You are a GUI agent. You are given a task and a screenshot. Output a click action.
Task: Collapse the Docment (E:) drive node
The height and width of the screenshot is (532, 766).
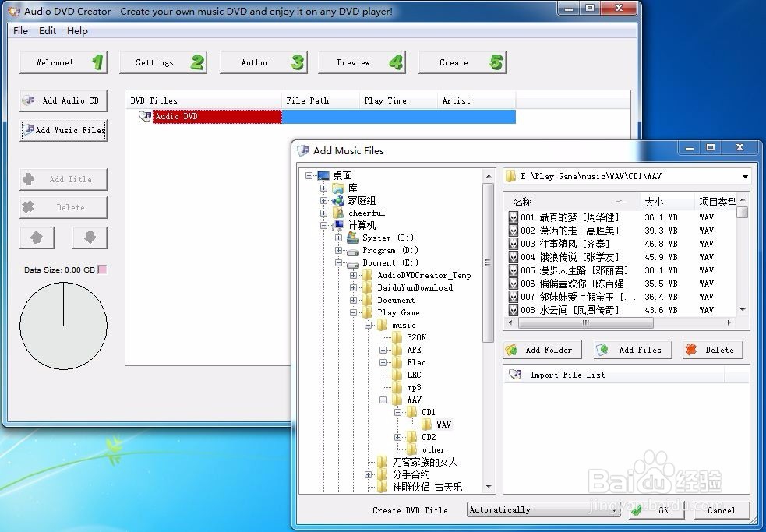point(338,262)
